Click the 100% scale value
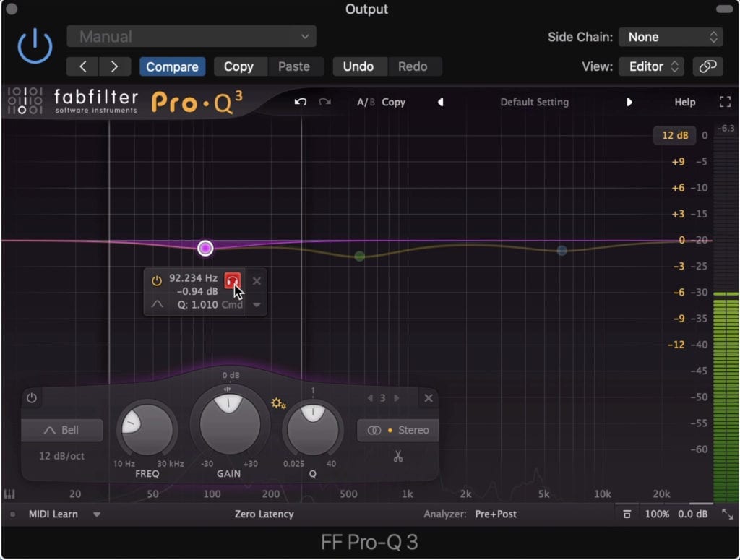 pyautogui.click(x=657, y=514)
